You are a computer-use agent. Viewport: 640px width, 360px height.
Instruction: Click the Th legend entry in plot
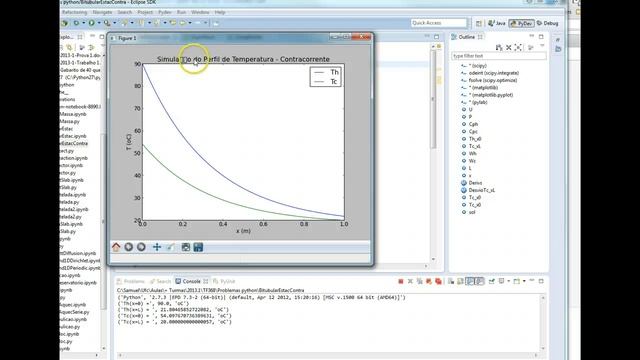click(327, 72)
